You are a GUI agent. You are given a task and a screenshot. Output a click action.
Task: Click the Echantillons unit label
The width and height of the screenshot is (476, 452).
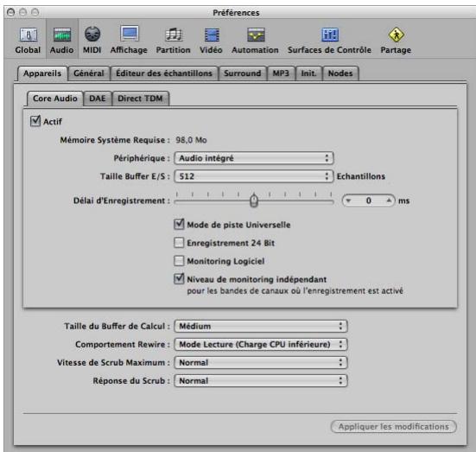click(x=361, y=176)
